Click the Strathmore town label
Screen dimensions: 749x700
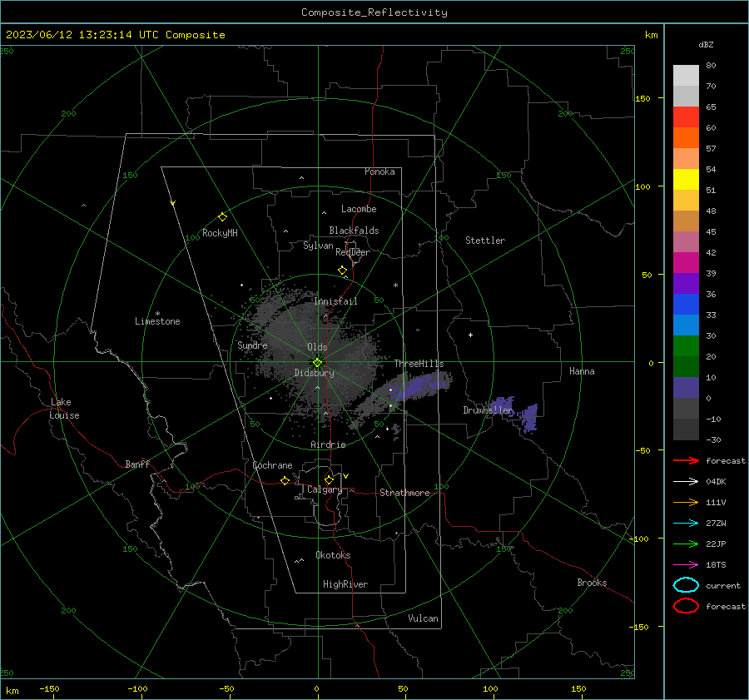[x=404, y=493]
